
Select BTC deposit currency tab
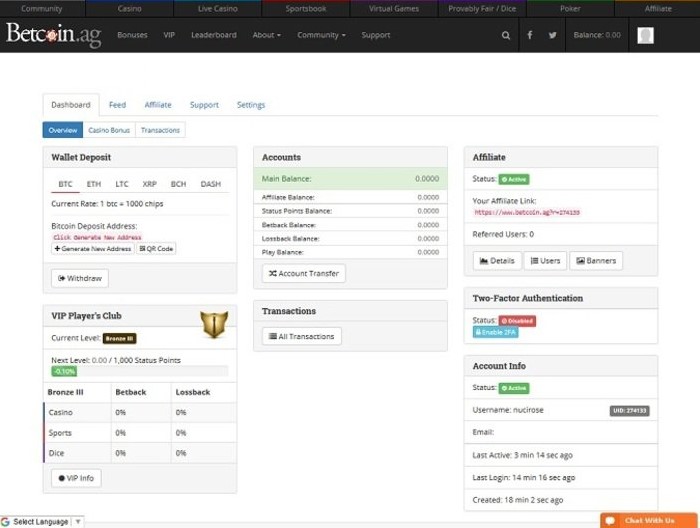(65, 184)
